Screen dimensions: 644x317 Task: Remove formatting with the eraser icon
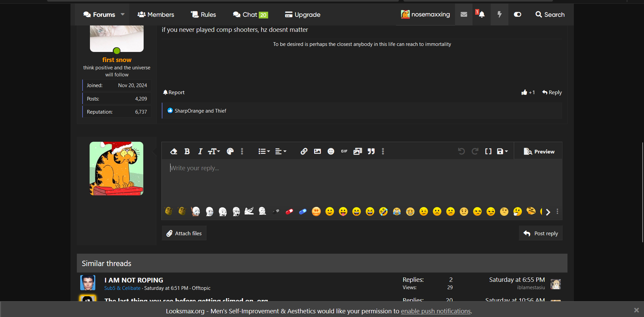click(174, 151)
